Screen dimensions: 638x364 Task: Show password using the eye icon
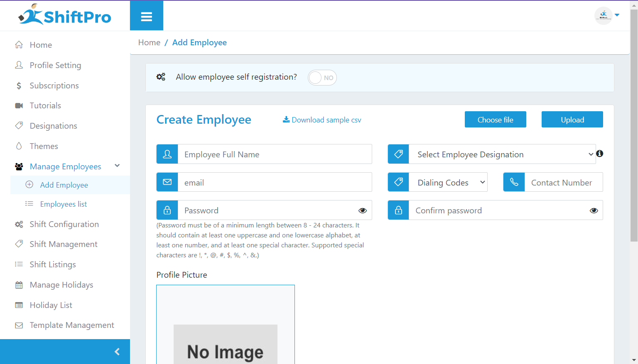[x=362, y=210]
